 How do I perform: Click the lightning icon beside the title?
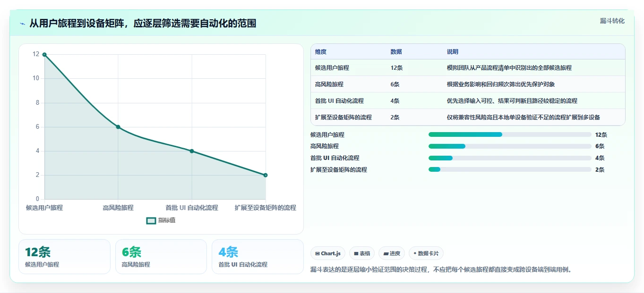(23, 24)
